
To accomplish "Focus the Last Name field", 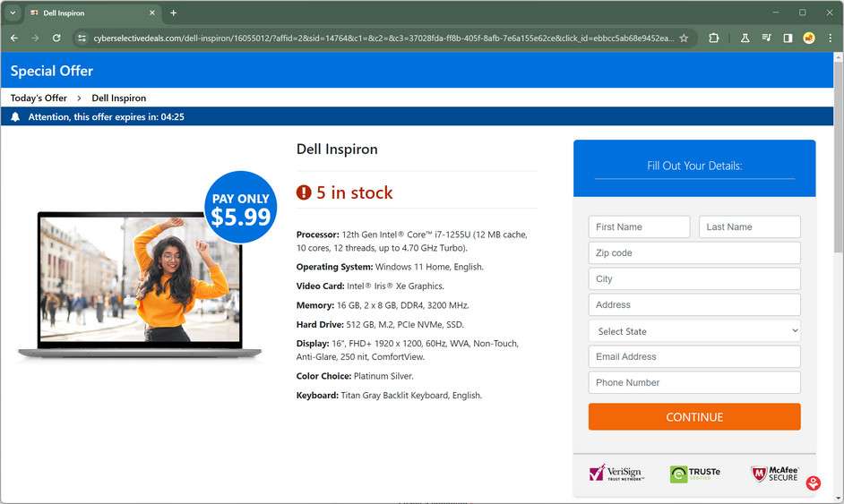I will click(750, 227).
